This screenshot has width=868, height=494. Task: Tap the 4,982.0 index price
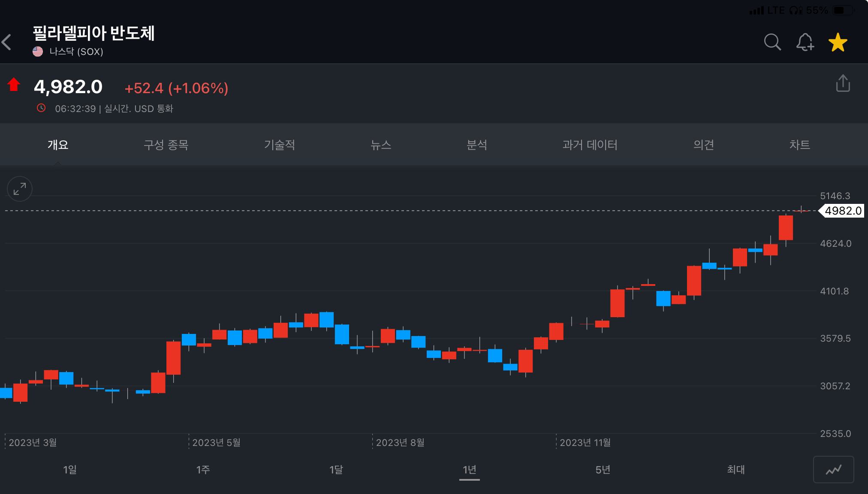pyautogui.click(x=68, y=87)
